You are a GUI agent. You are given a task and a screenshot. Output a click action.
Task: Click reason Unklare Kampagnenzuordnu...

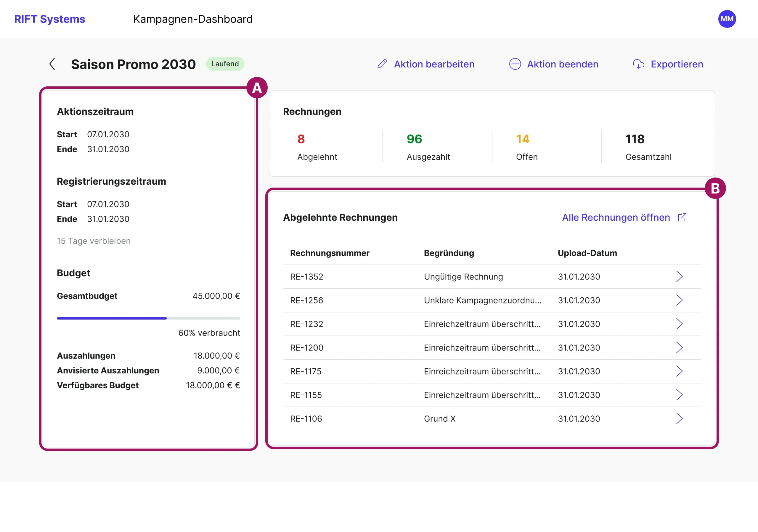[483, 300]
